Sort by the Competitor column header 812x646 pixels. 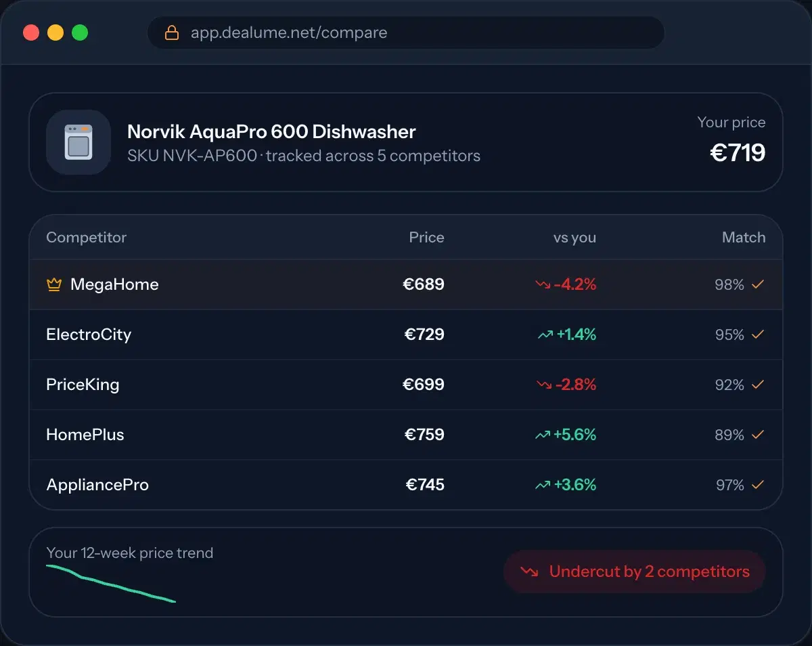click(x=86, y=238)
